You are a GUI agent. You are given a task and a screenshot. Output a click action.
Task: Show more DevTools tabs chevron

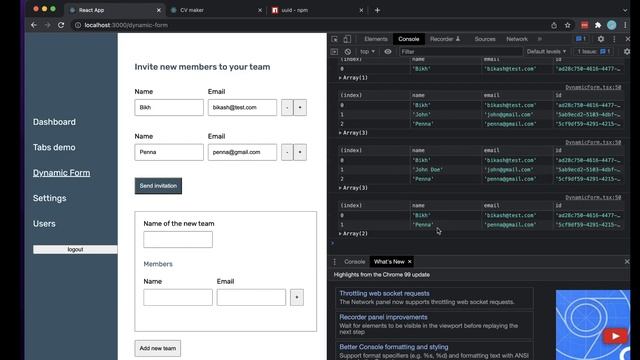pos(540,39)
